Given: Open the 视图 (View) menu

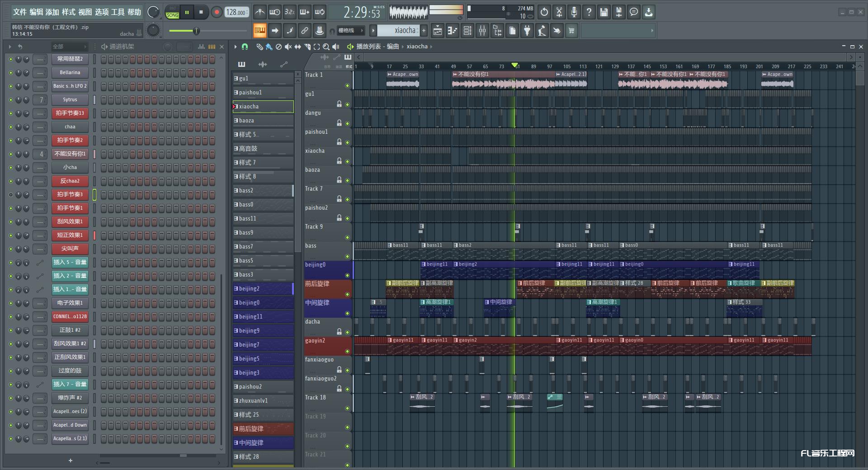Looking at the screenshot, I should 85,12.
